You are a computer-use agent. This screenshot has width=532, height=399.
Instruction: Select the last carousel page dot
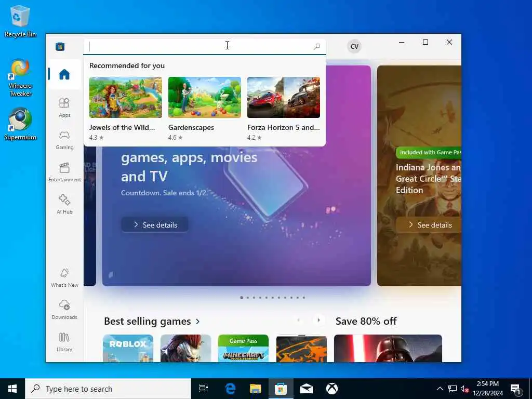[x=304, y=298]
